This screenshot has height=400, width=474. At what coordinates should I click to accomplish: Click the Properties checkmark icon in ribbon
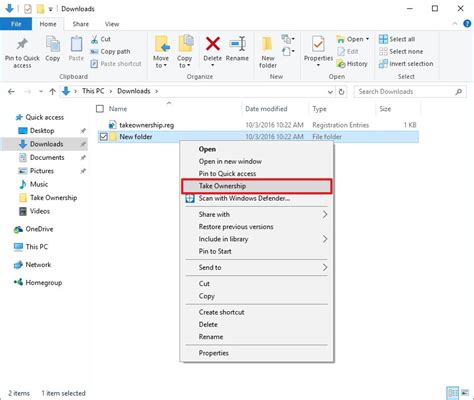pos(318,44)
